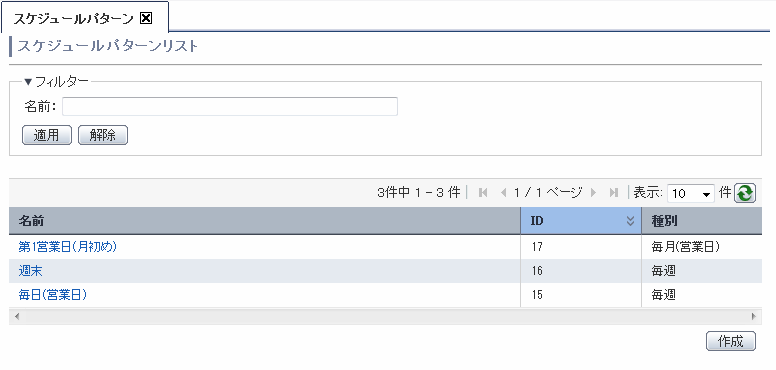The height and width of the screenshot is (370, 776).
Task: Open the 第1営業日(月初め) pattern link
Action: [67, 247]
